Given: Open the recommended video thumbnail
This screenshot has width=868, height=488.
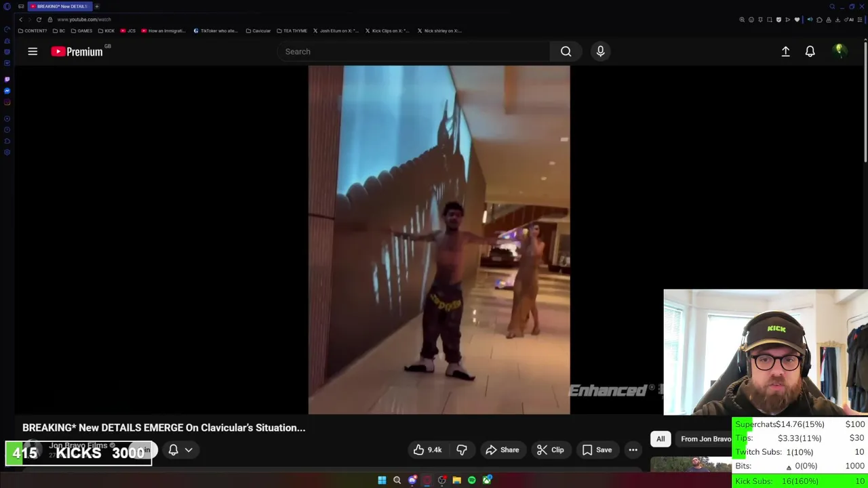Looking at the screenshot, I should [691, 464].
